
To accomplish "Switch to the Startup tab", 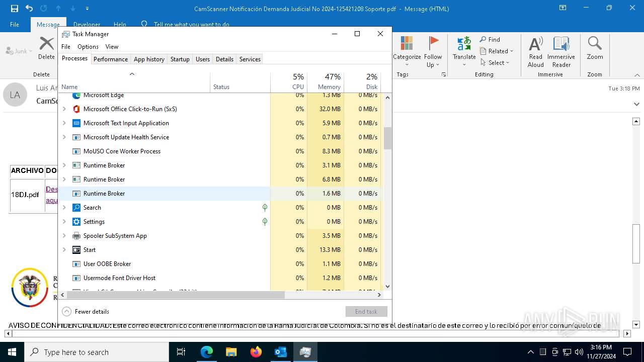I will [x=180, y=59].
